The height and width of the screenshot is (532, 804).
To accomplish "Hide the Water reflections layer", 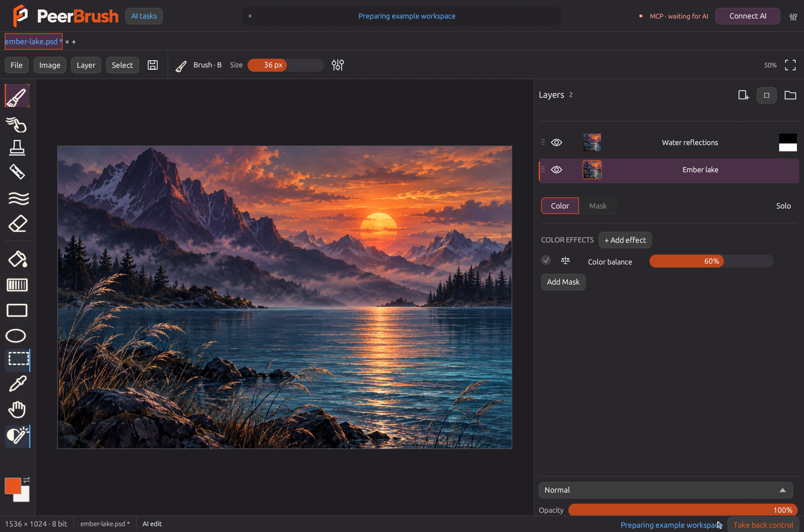I will pyautogui.click(x=556, y=142).
